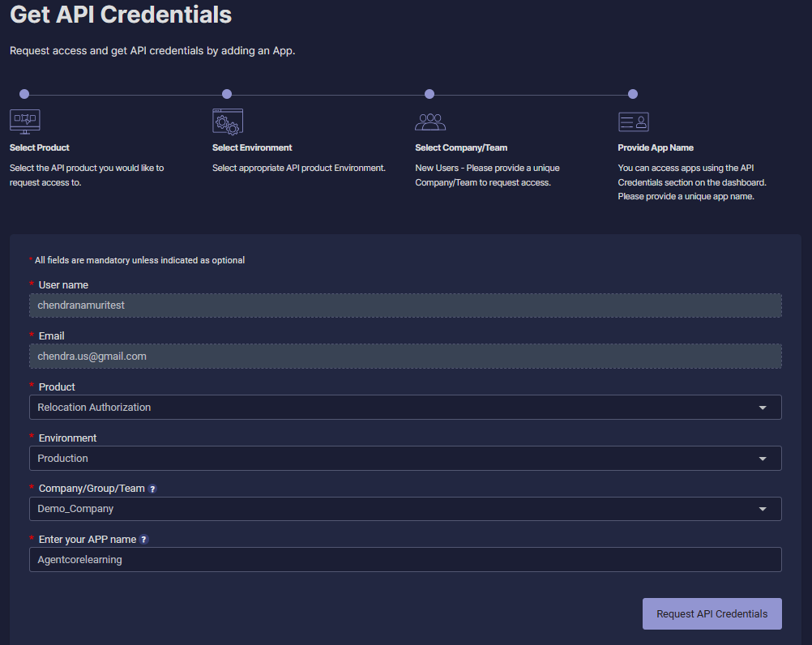This screenshot has height=645, width=812.
Task: Click the Select Environment gears icon
Action: click(x=227, y=122)
